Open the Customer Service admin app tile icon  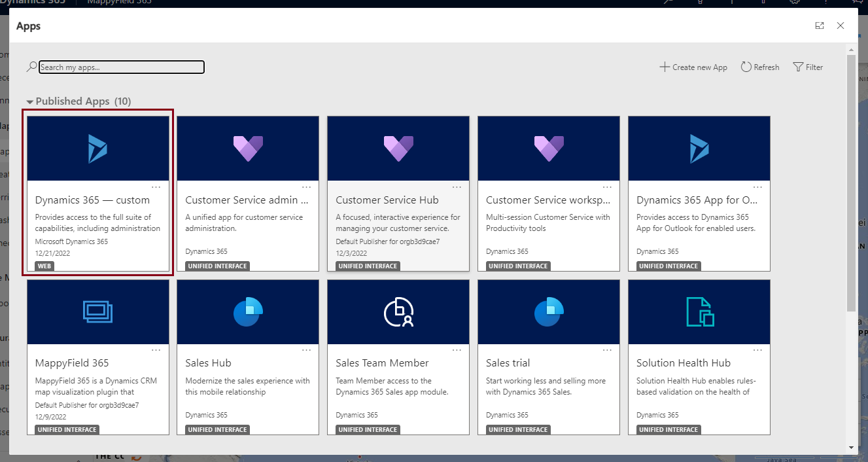point(248,149)
